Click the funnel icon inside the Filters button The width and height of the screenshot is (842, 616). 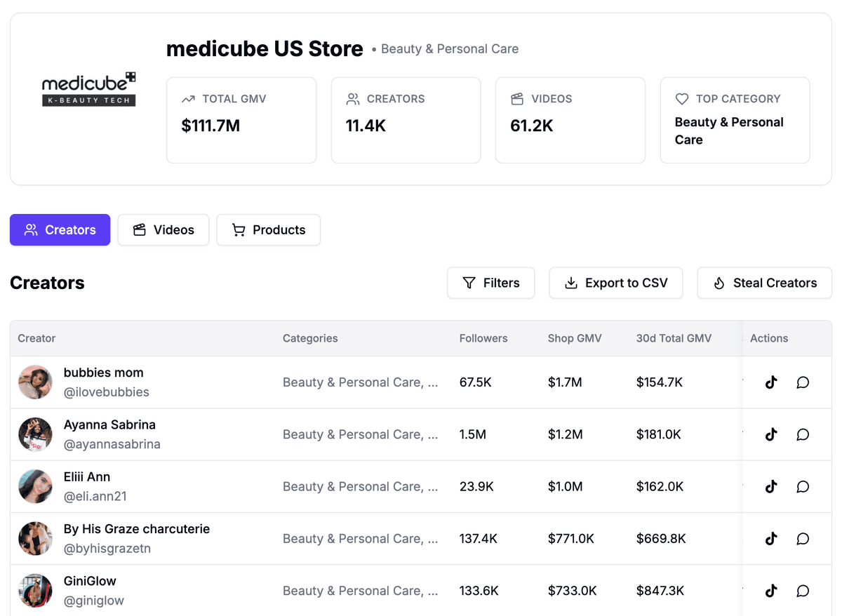click(x=470, y=283)
